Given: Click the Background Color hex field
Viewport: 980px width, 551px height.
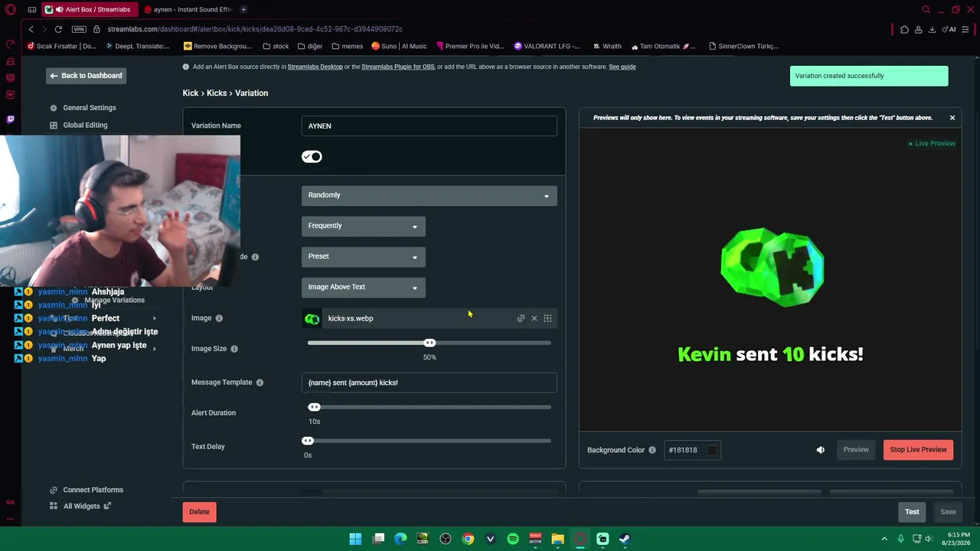Looking at the screenshot, I should click(x=692, y=450).
